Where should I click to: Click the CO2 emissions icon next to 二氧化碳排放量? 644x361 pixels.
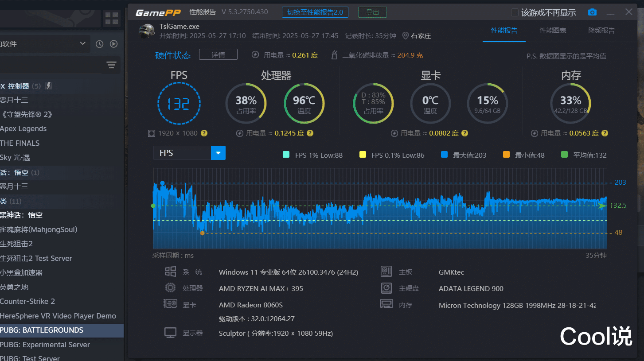point(334,55)
